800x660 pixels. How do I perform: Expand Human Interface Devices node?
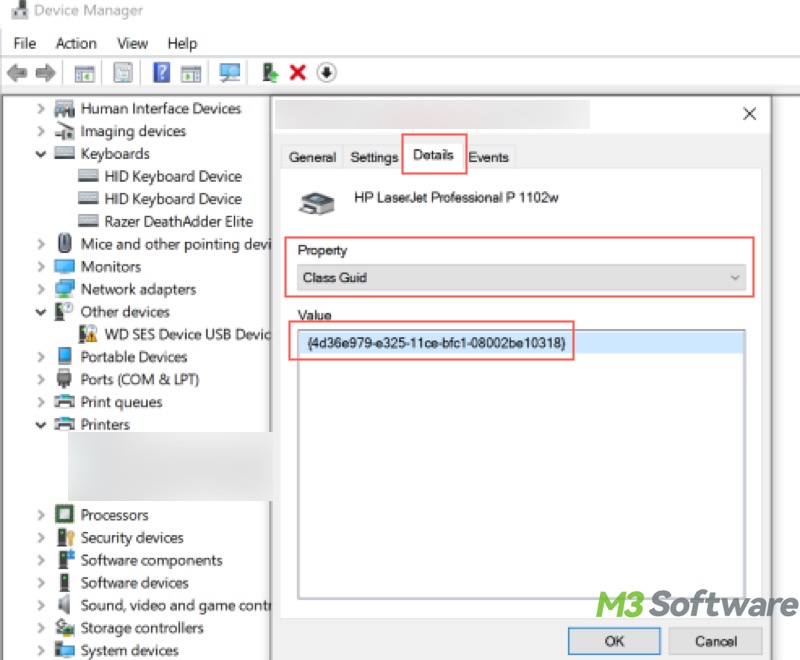[41, 109]
